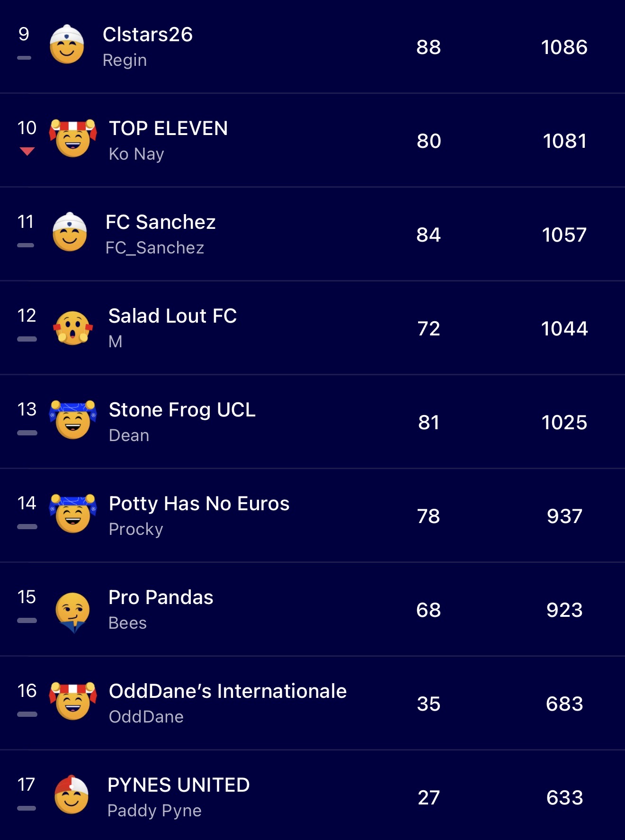Click the rank 12 unchanged dash indicator

pos(27,339)
